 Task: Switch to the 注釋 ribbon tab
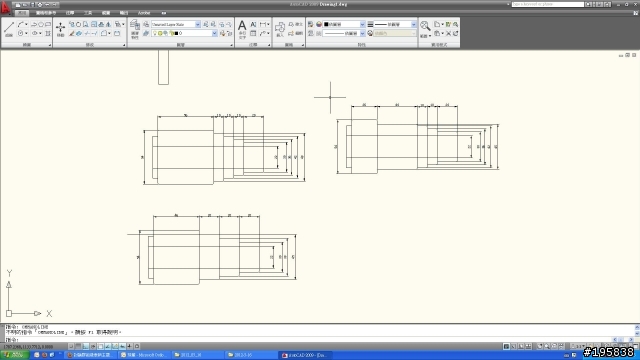coord(70,13)
